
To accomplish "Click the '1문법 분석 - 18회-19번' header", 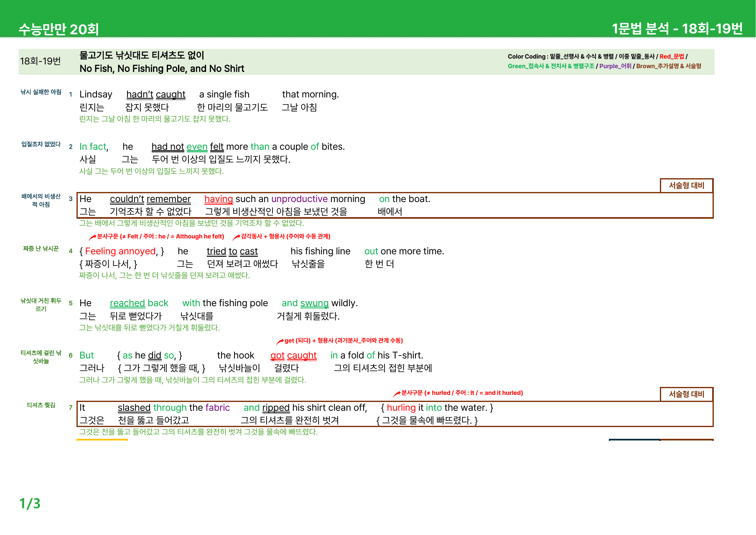I will pos(677,28).
